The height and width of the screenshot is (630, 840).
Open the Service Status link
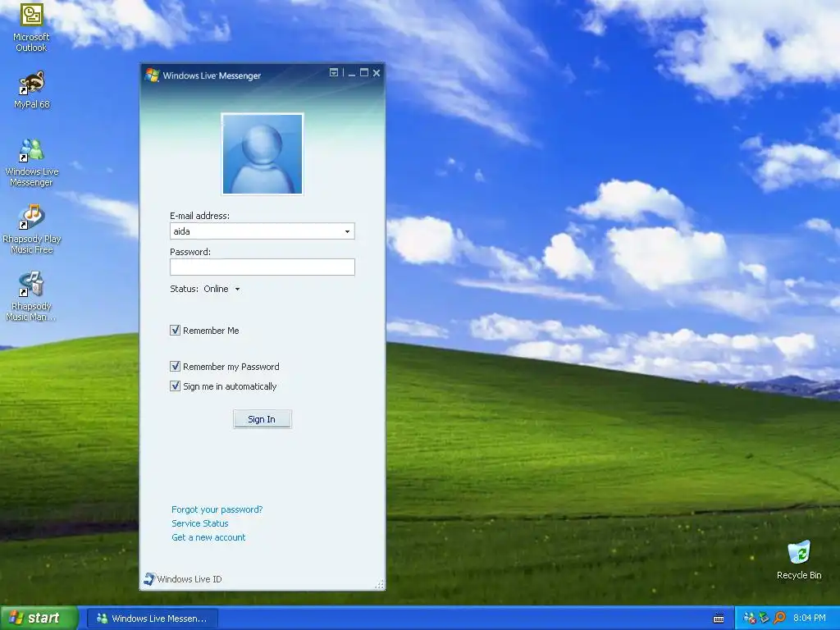[x=200, y=523]
